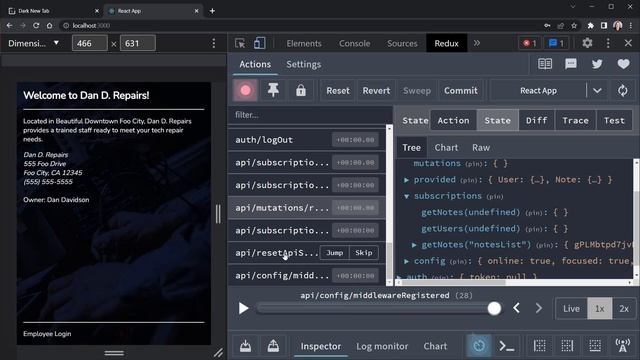Switch to the Settings tab
This screenshot has width=640, height=360.
click(x=303, y=64)
